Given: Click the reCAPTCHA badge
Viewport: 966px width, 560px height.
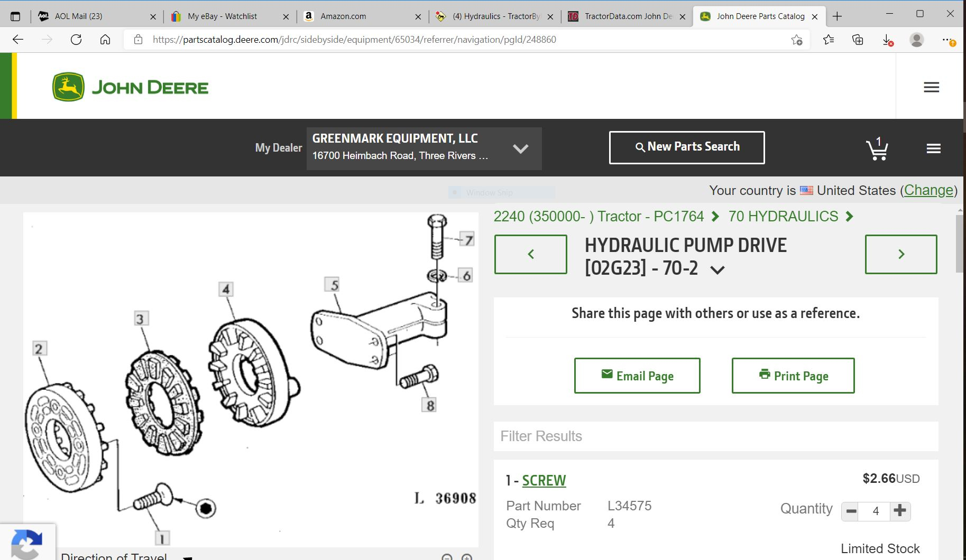Looking at the screenshot, I should (x=26, y=543).
